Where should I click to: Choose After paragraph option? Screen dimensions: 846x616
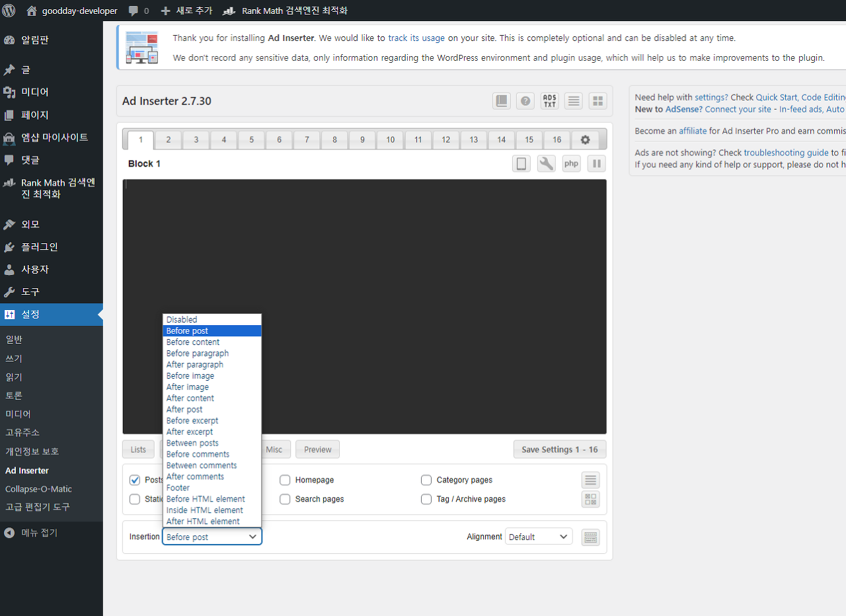click(x=212, y=365)
